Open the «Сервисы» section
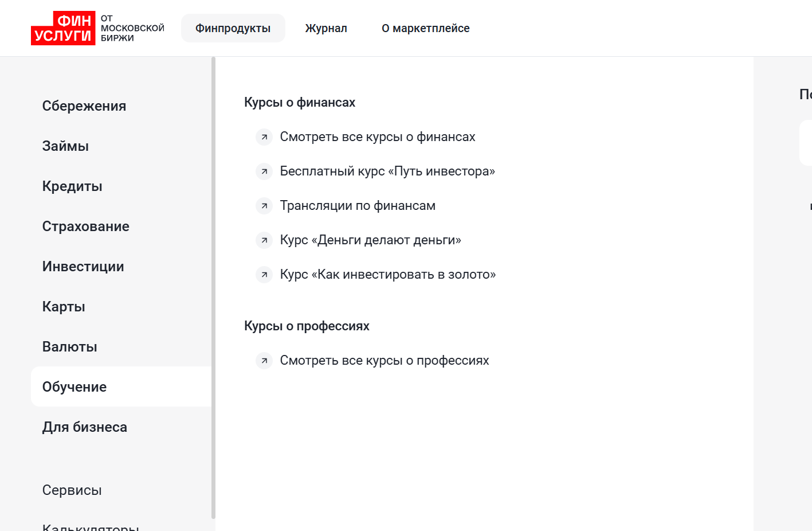The image size is (812, 531). coord(72,490)
